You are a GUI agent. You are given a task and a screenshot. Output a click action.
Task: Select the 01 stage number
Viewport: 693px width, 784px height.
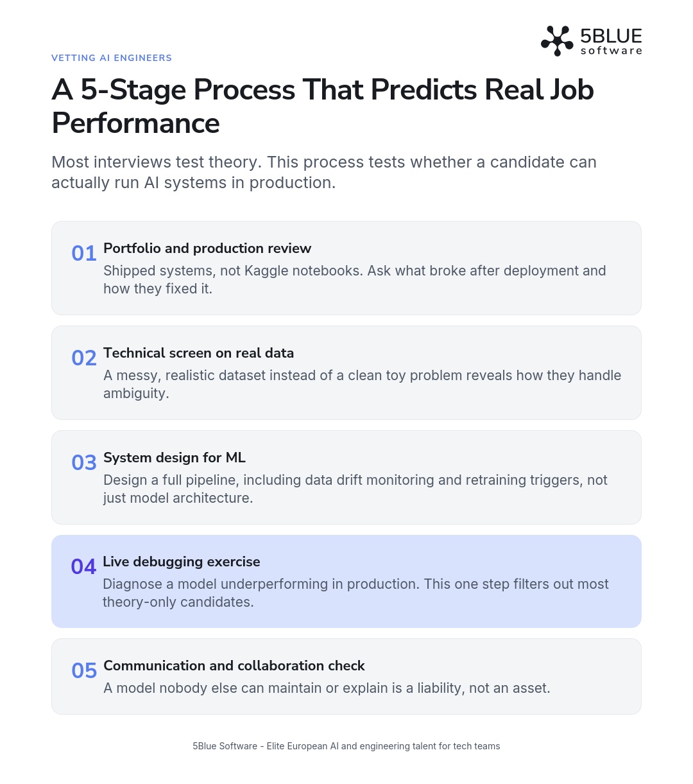point(84,254)
